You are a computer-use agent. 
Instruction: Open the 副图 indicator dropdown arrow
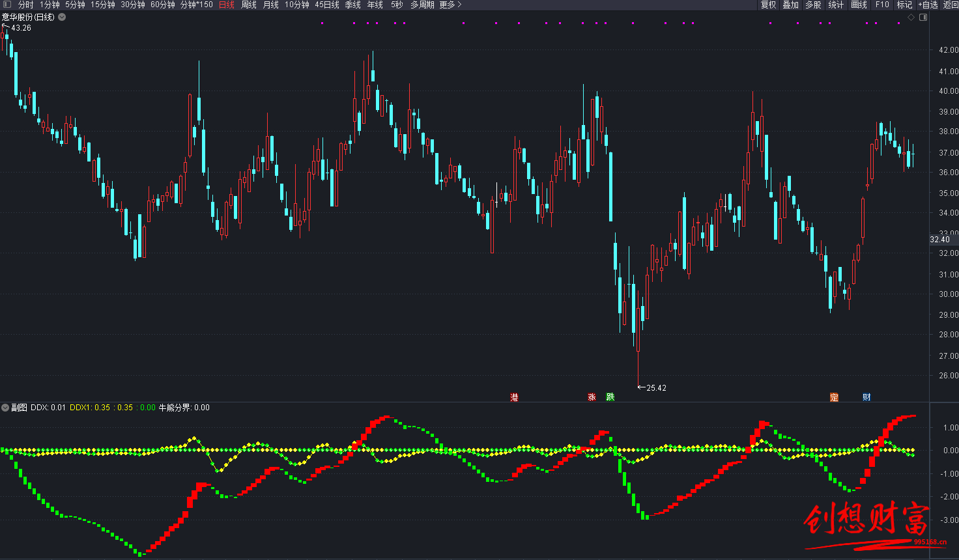[x=5, y=408]
